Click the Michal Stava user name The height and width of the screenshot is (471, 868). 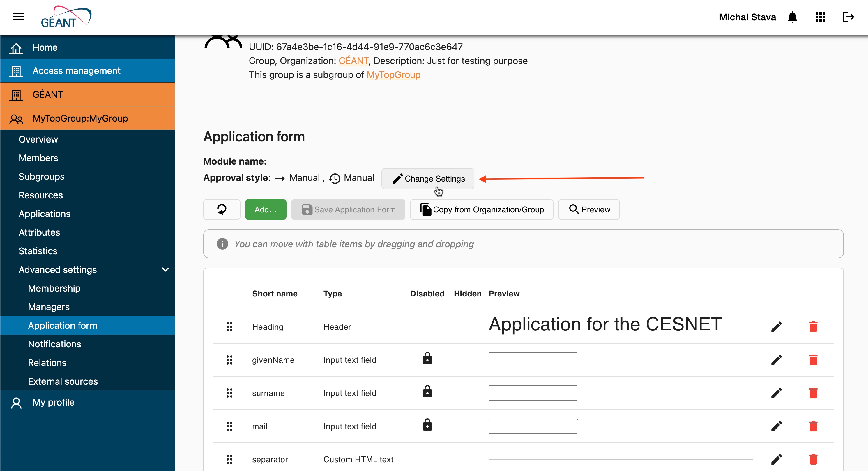pos(747,17)
